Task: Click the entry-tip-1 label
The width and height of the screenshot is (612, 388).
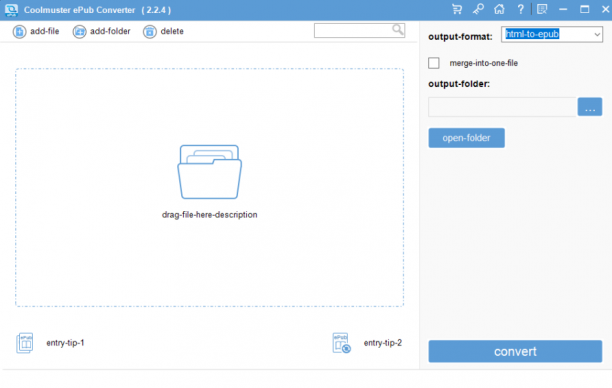Action: click(x=65, y=343)
